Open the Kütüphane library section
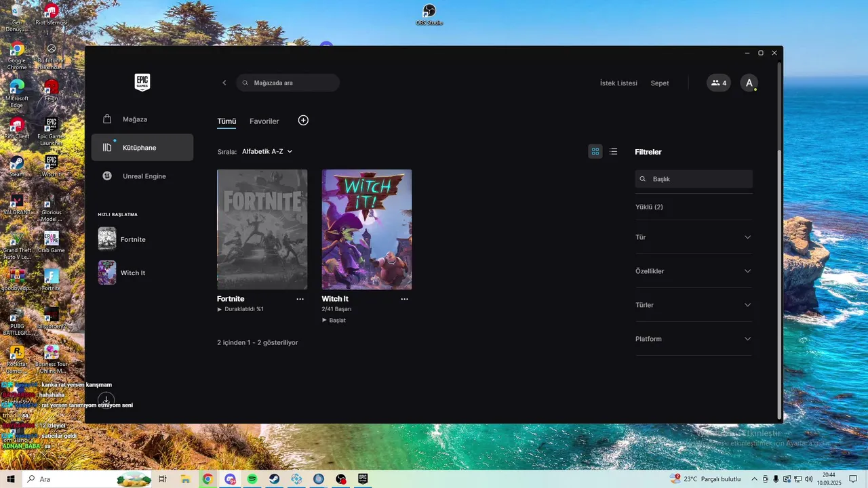 pyautogui.click(x=142, y=147)
